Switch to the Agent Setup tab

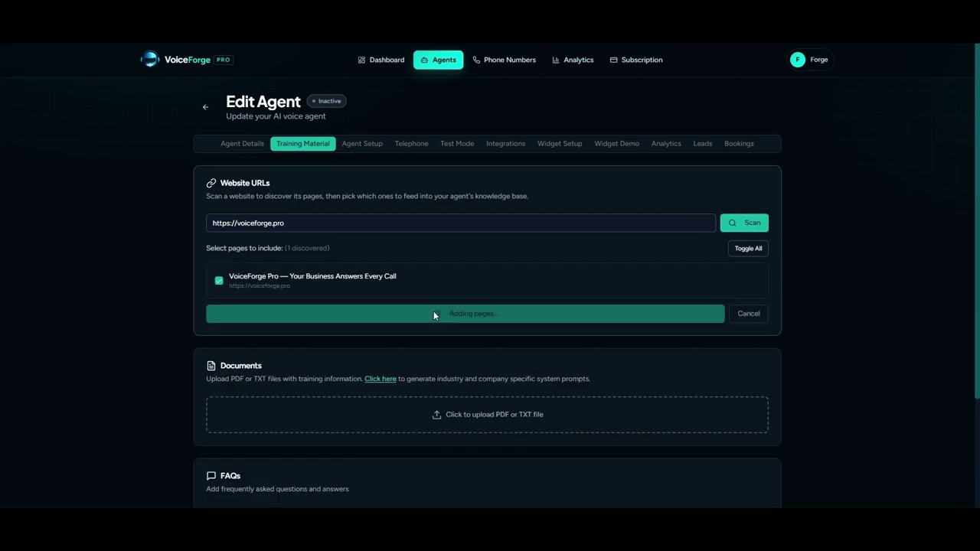pos(362,144)
